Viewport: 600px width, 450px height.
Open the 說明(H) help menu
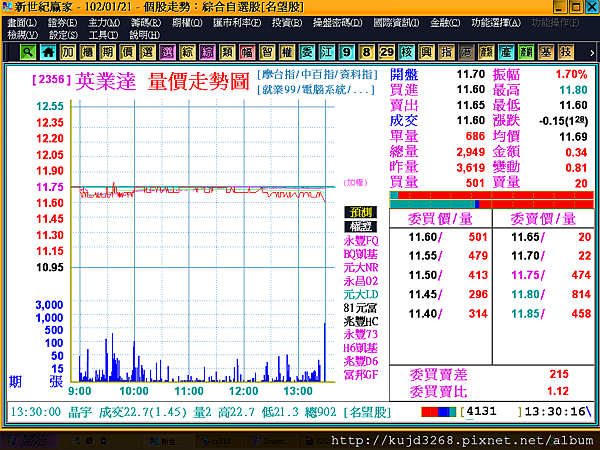tap(144, 35)
